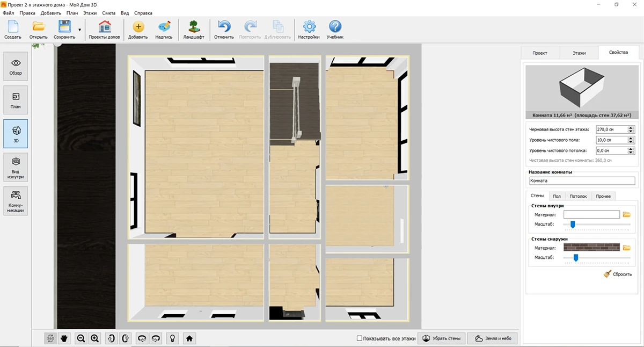Click the Сбросить reset button

[x=618, y=274]
